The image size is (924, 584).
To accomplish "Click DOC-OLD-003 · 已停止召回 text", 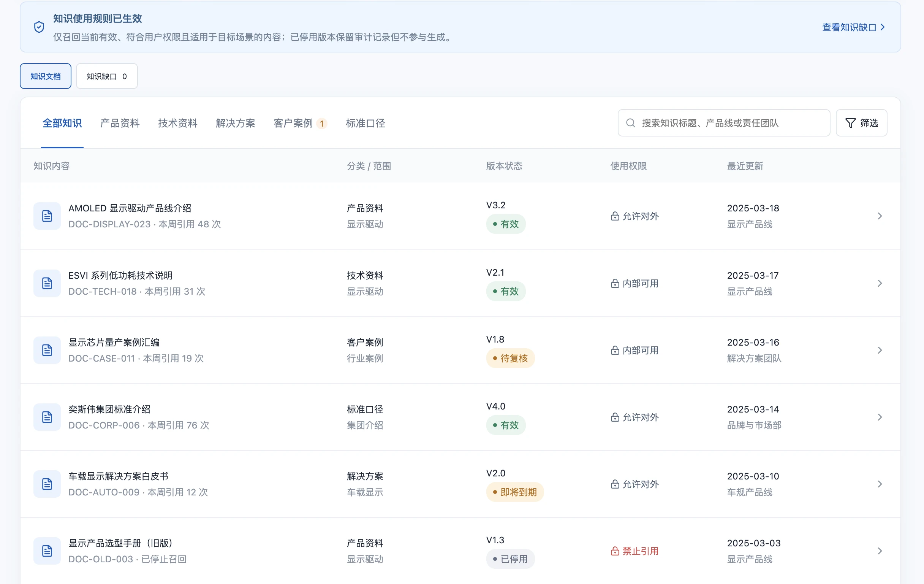I will pyautogui.click(x=127, y=559).
